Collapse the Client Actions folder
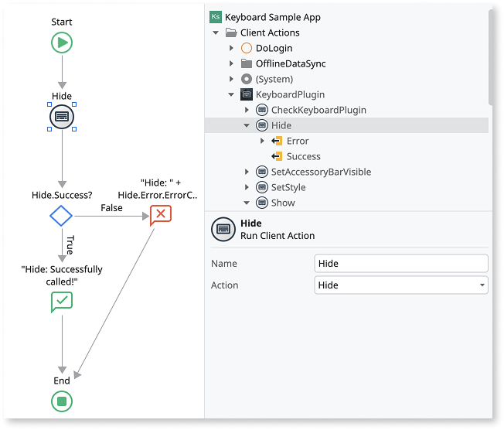Image resolution: width=504 pixels, height=430 pixels. coord(216,32)
